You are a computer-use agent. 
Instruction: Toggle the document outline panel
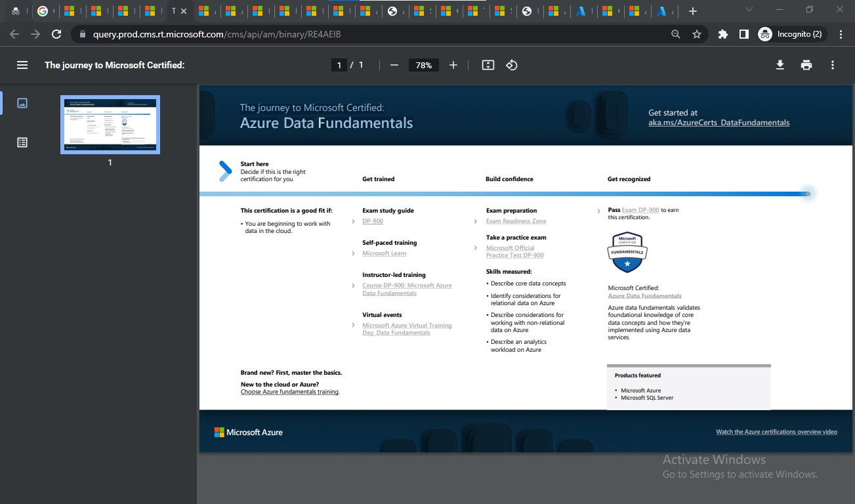22,142
